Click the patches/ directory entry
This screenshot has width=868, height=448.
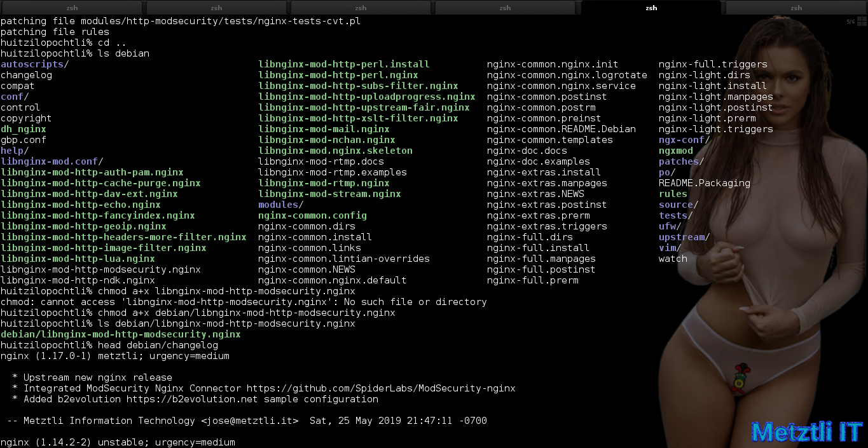pos(682,161)
